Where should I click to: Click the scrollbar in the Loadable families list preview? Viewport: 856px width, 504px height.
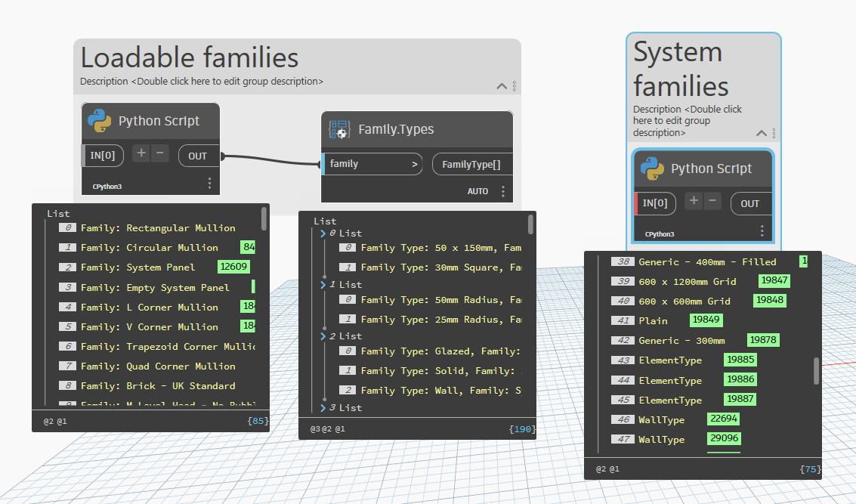[x=264, y=218]
